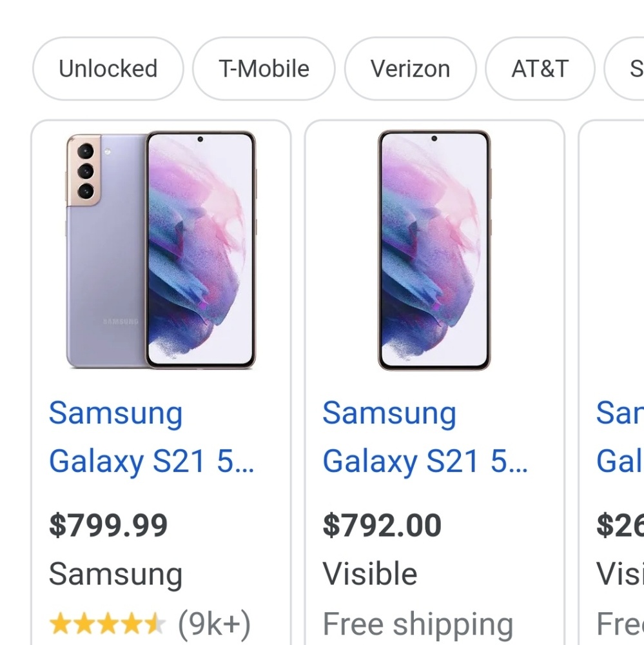Image resolution: width=644 pixels, height=645 pixels.
Task: Open the (9k+) review count
Action: pyautogui.click(x=214, y=624)
